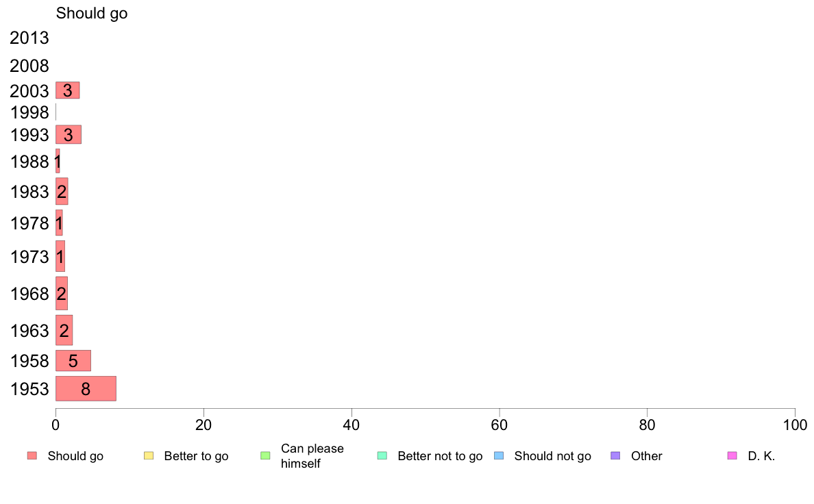This screenshot has width=814, height=504.
Task: Select the 2003 bar labeled 3
Action: pos(67,90)
